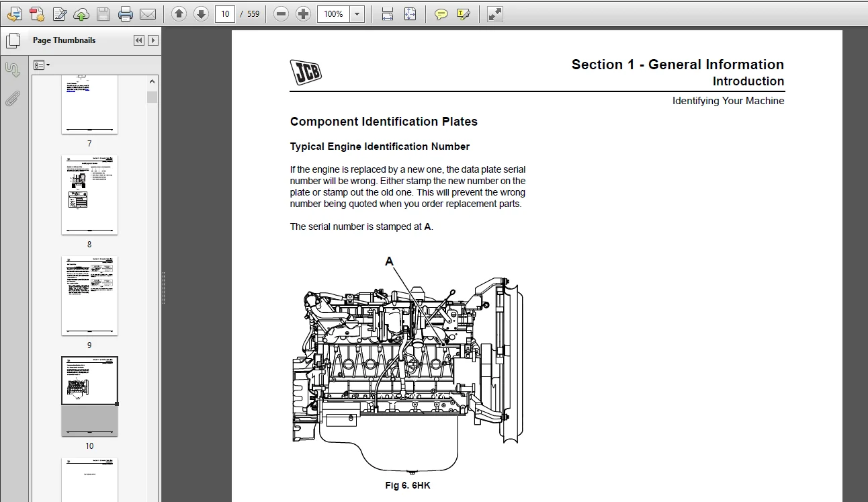Click the Identifying Your Machine text
The width and height of the screenshot is (868, 502).
728,101
